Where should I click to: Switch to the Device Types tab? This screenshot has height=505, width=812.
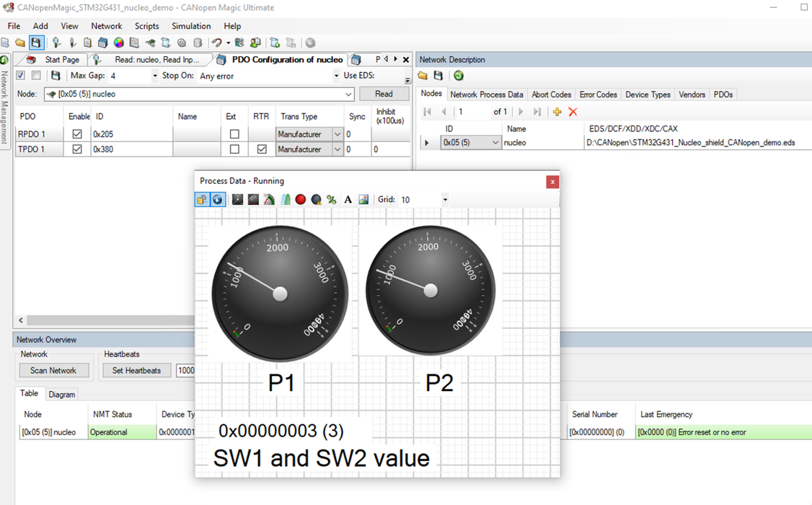pyautogui.click(x=647, y=94)
